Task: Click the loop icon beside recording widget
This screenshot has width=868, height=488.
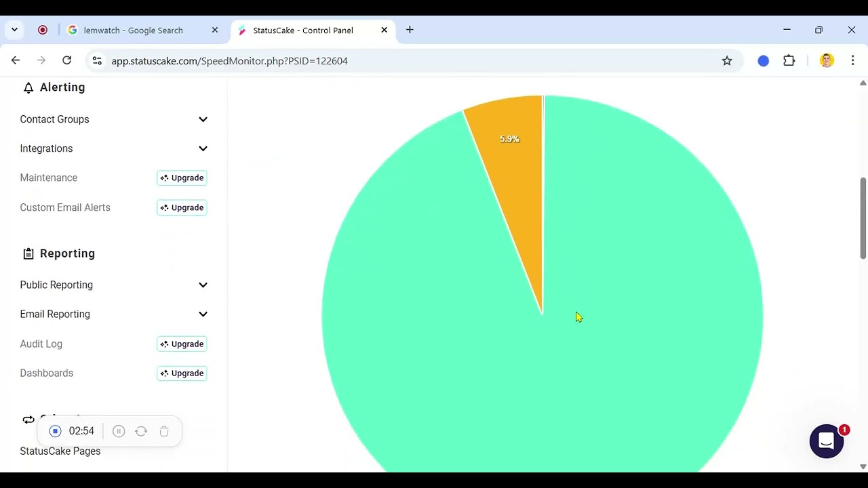Action: click(28, 420)
